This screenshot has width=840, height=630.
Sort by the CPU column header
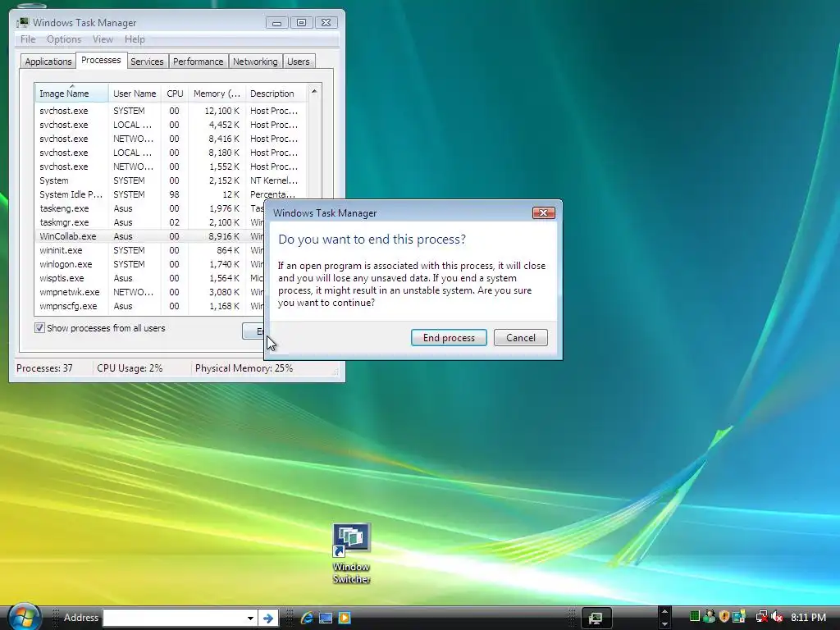click(x=175, y=94)
